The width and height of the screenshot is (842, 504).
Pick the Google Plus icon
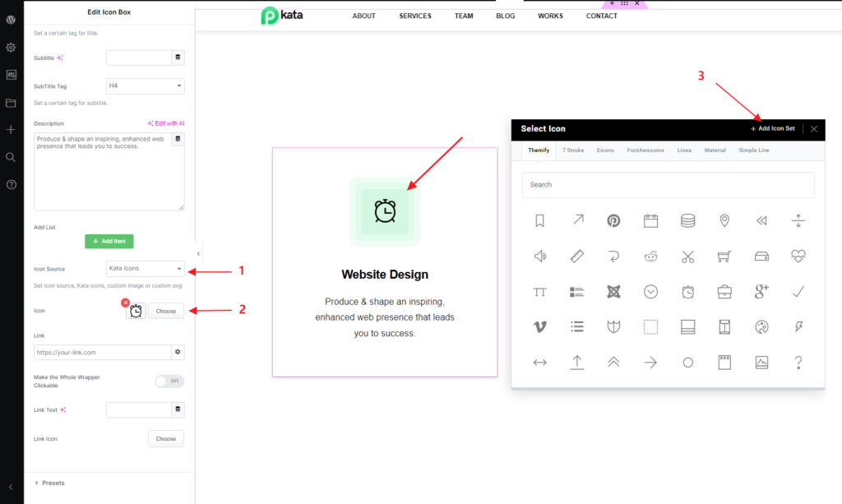[761, 291]
